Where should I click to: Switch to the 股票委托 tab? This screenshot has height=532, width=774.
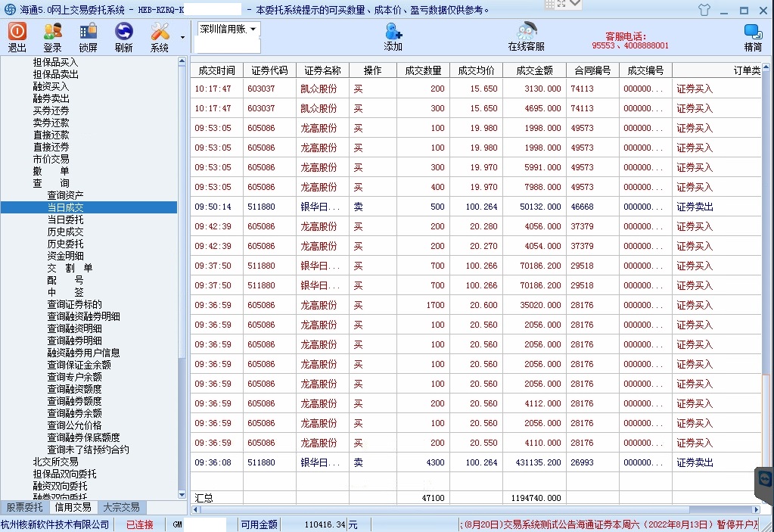pyautogui.click(x=24, y=508)
